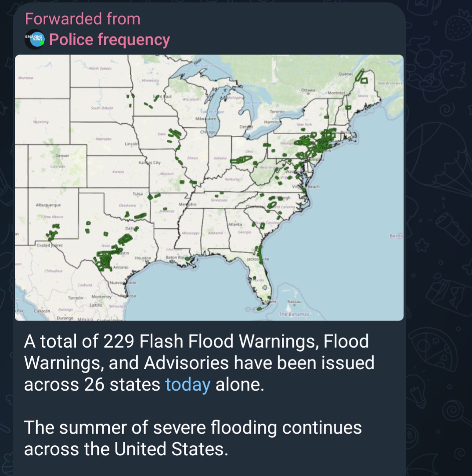Click the Toronto label on the map
Image resolution: width=472 pixels, height=476 pixels.
[x=277, y=112]
